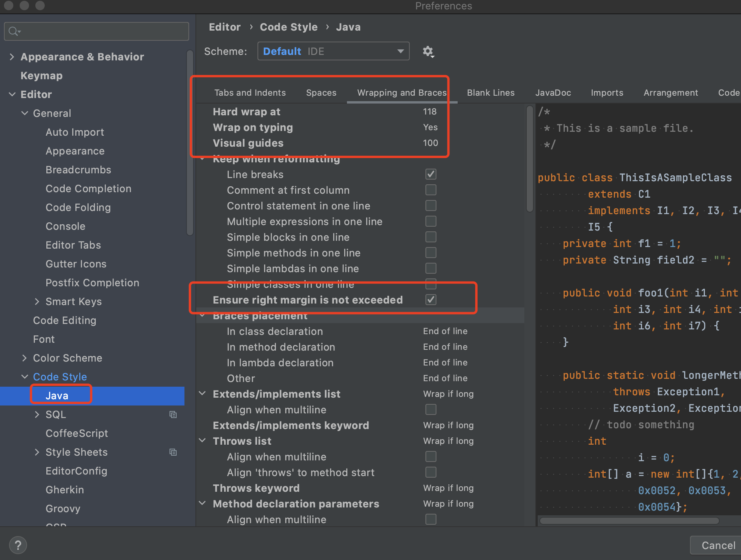The image size is (741, 560).
Task: Collapse the Extends/implements list group
Action: click(x=203, y=393)
